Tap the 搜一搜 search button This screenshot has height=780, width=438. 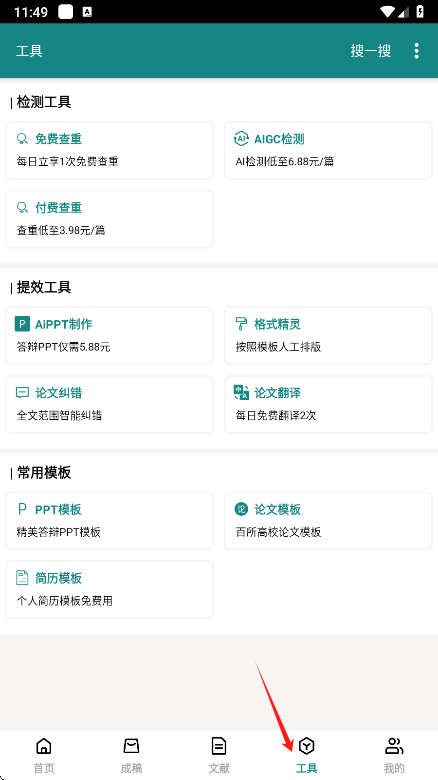pos(371,51)
